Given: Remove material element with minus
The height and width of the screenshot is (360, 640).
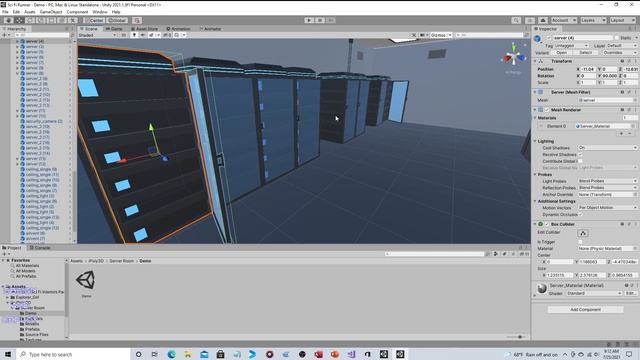Looking at the screenshot, I should pyautogui.click(x=630, y=133).
